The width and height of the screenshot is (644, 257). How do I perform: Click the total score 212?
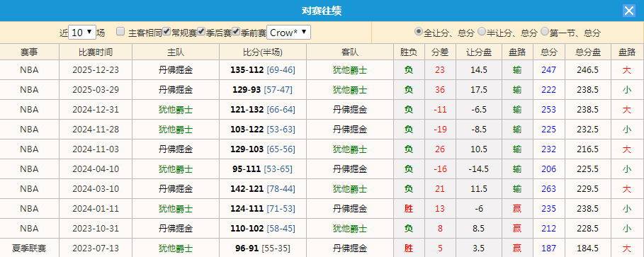coord(549,228)
